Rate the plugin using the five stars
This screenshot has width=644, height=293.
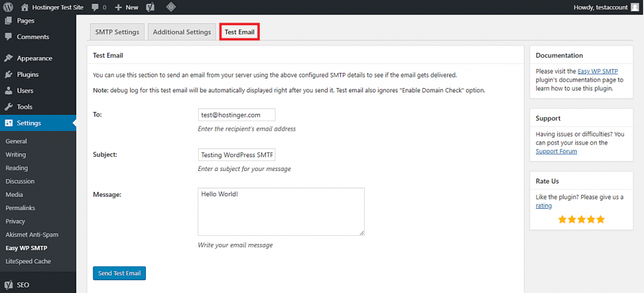582,219
